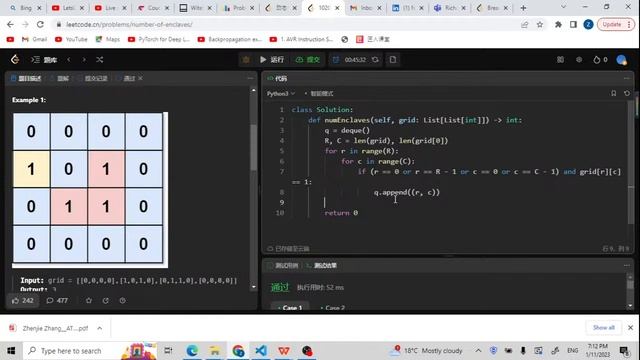Image resolution: width=640 pixels, height=360 pixels.
Task: Pick a random problem shuffle icon
Action: click(x=100, y=60)
